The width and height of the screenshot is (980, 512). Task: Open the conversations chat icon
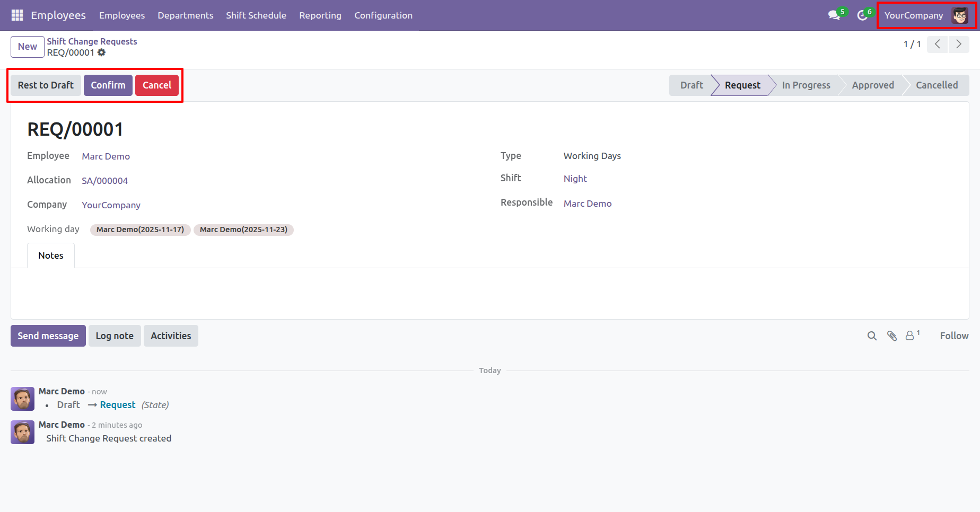click(834, 15)
